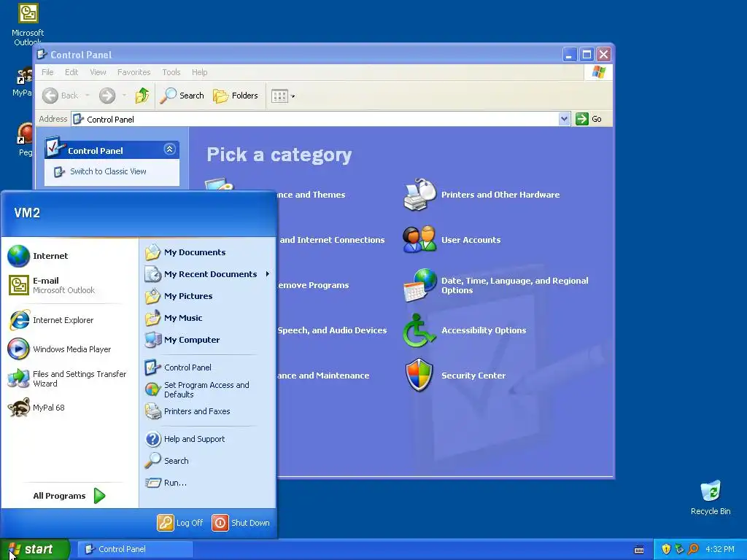Open the Help menu in Control Panel
This screenshot has height=560, width=747.
click(200, 72)
